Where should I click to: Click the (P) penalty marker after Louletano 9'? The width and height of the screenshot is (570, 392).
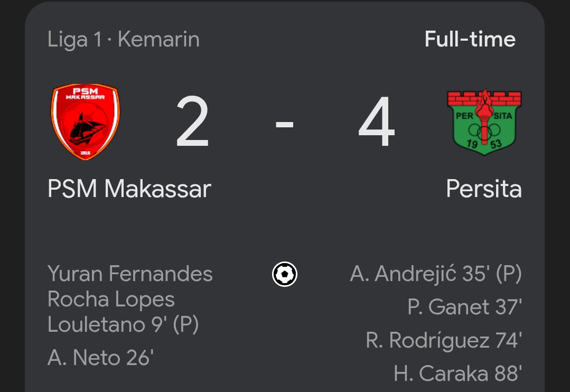pyautogui.click(x=185, y=324)
